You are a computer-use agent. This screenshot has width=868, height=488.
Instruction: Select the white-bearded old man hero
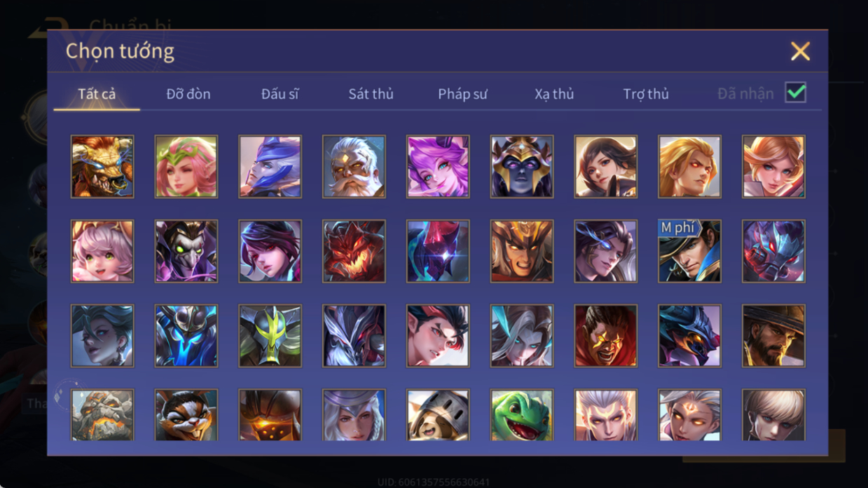354,167
